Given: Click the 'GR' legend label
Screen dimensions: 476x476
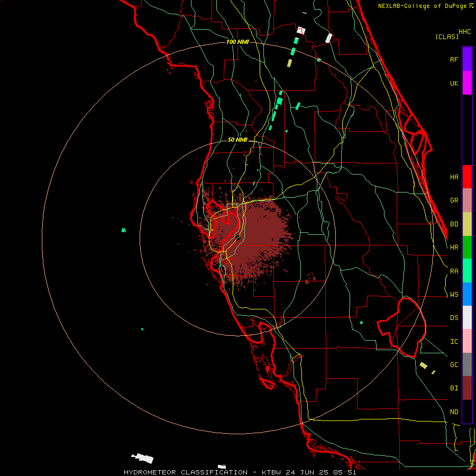Looking at the screenshot, I should point(454,200).
